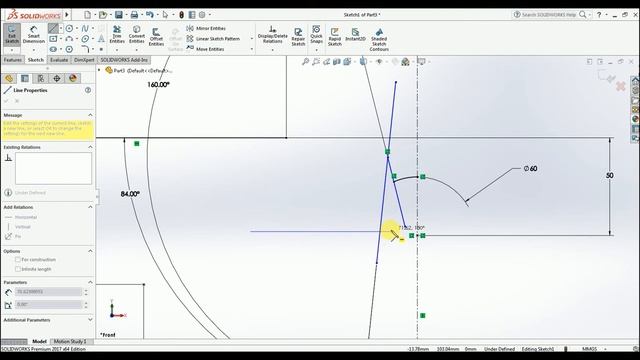Toggle Instant2D
The image size is (640, 360).
pyautogui.click(x=355, y=34)
